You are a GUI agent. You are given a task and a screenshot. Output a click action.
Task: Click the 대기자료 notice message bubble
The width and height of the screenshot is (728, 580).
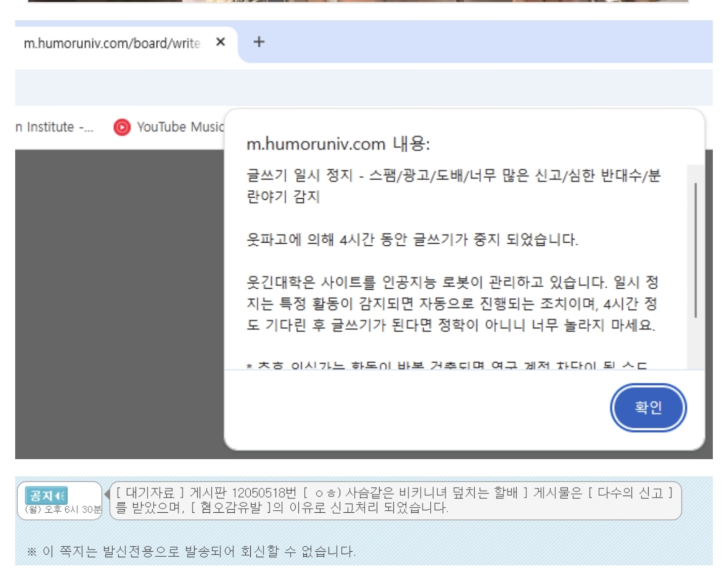(x=394, y=500)
